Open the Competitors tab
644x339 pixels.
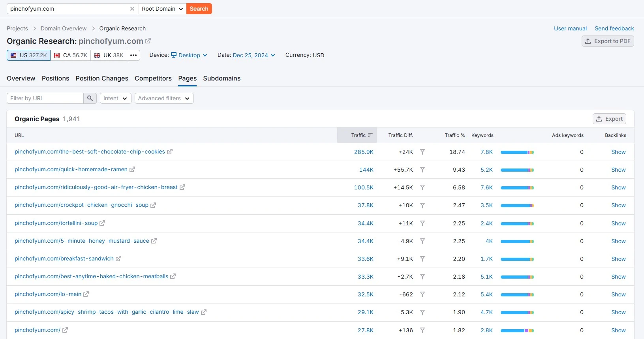click(153, 78)
